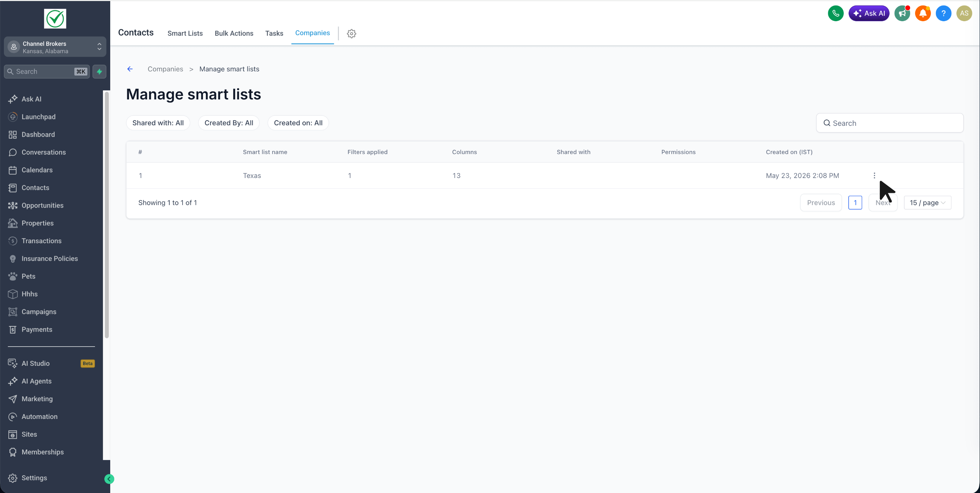
Task: Click the May 23, 2026 2:08 PM cell
Action: (802, 175)
